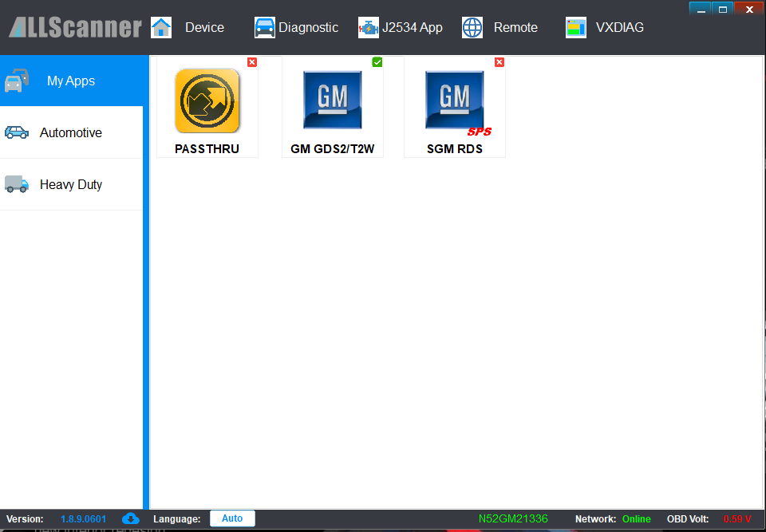Image resolution: width=766 pixels, height=532 pixels.
Task: Click the cloud download update icon
Action: pyautogui.click(x=130, y=518)
